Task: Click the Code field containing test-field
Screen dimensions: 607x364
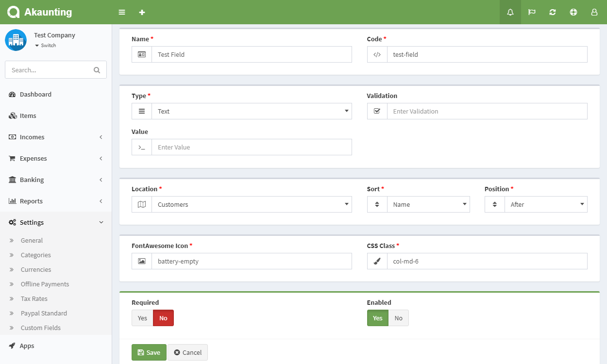Action: [487, 54]
